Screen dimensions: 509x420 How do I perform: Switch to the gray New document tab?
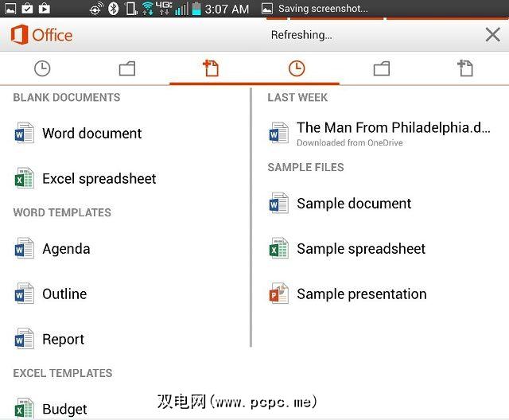465,68
